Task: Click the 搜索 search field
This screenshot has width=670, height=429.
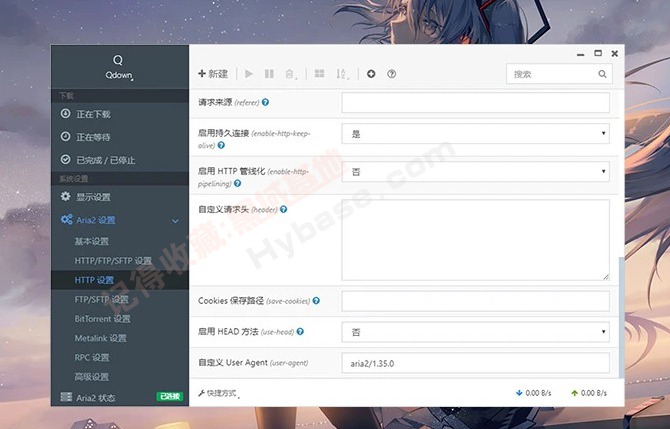Action: tap(559, 74)
